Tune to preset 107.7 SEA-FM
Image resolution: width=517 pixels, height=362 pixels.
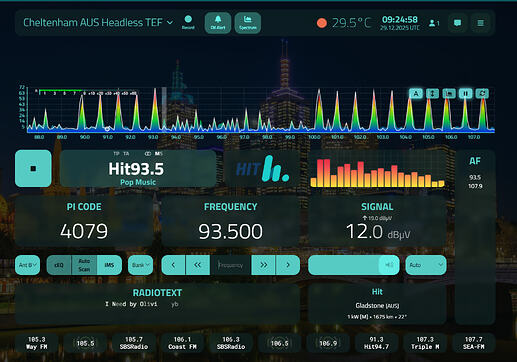click(x=473, y=343)
